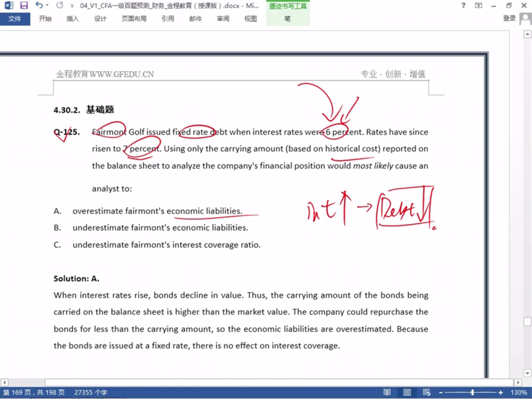Image resolution: width=532 pixels, height=399 pixels.
Task: Click page count 第169页 in status bar
Action: [x=34, y=393]
